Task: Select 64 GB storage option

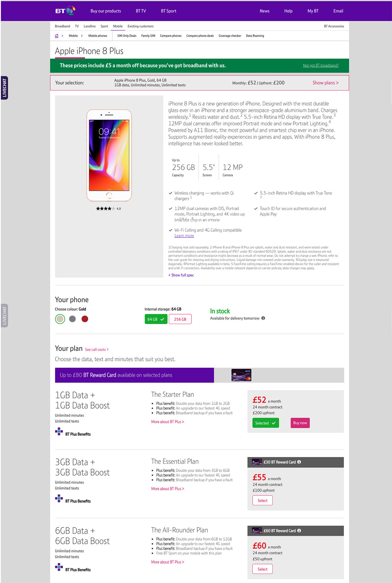Action: tap(156, 319)
